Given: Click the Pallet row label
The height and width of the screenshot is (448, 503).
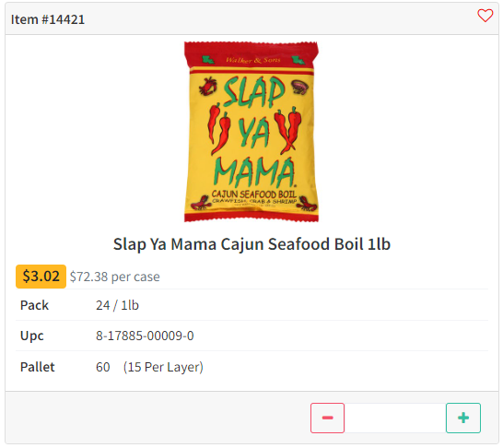Looking at the screenshot, I should (x=37, y=367).
